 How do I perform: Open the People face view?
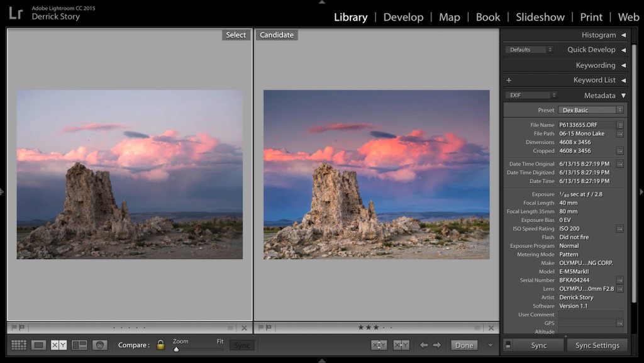tap(99, 345)
